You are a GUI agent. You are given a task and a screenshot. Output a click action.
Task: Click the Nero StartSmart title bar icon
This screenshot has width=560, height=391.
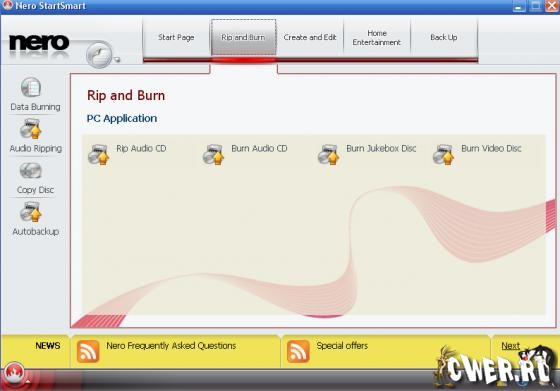coord(8,5)
